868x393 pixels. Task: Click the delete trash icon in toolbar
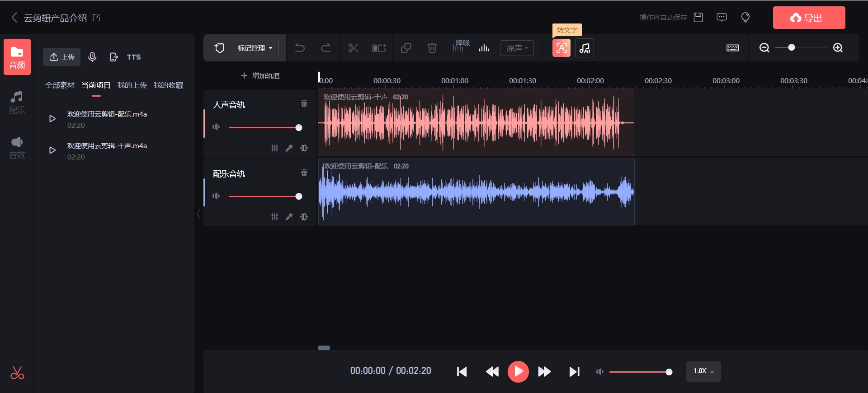[x=432, y=48]
